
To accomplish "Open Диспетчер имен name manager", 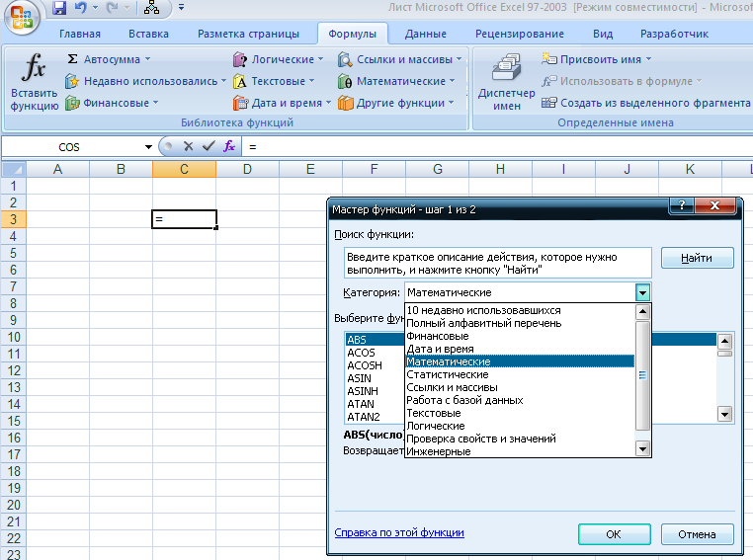I will tap(506, 83).
